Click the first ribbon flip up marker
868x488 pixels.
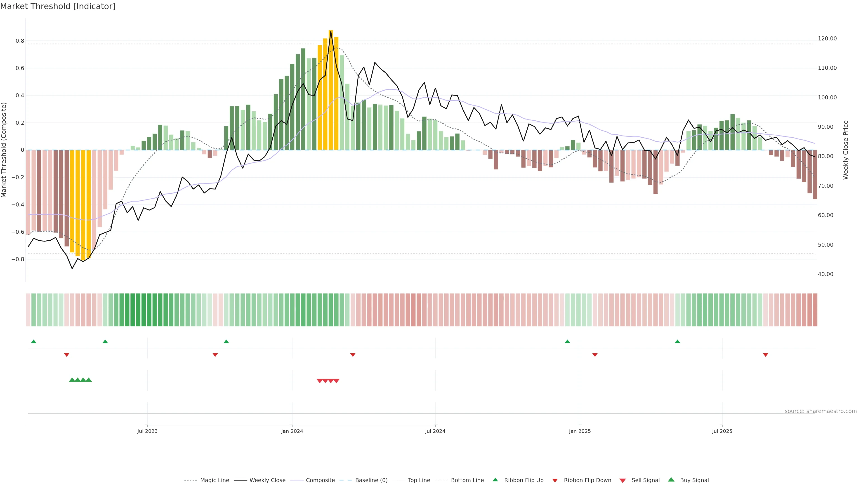point(33,342)
